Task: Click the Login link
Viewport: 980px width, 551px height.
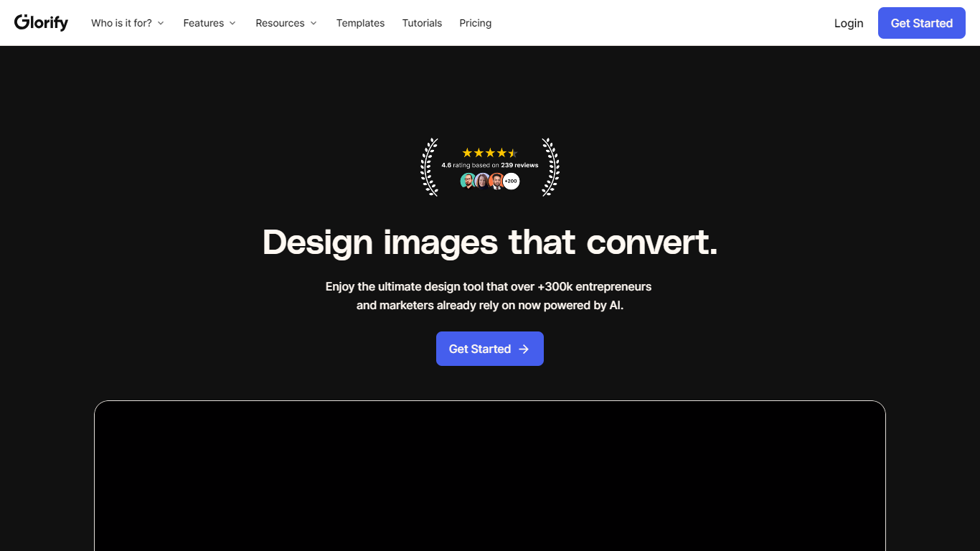Action: (x=849, y=23)
